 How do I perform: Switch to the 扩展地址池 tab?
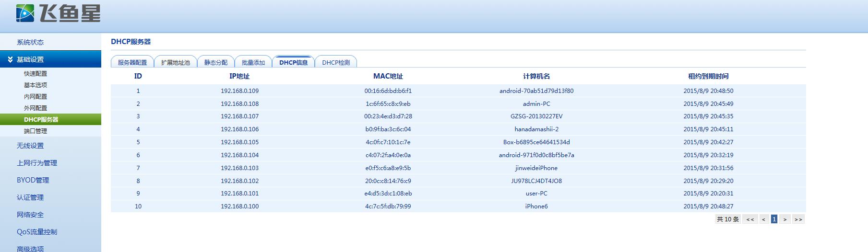pos(175,62)
